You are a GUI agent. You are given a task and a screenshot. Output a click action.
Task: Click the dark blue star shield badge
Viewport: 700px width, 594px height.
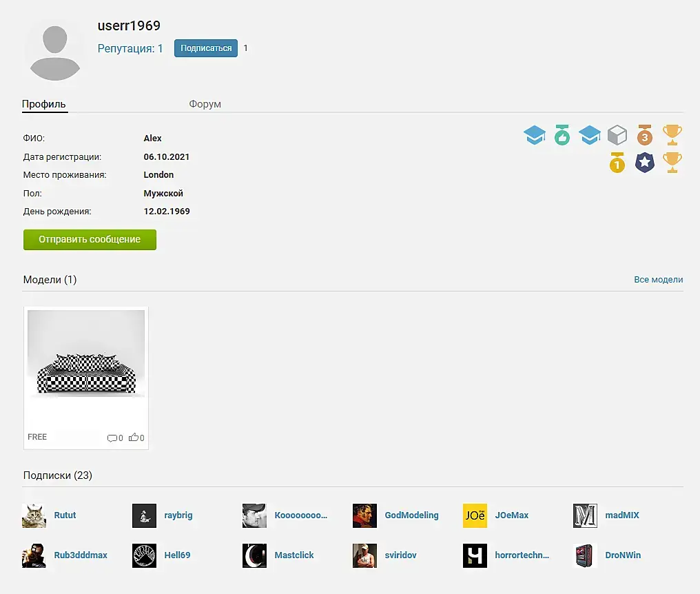pos(645,163)
